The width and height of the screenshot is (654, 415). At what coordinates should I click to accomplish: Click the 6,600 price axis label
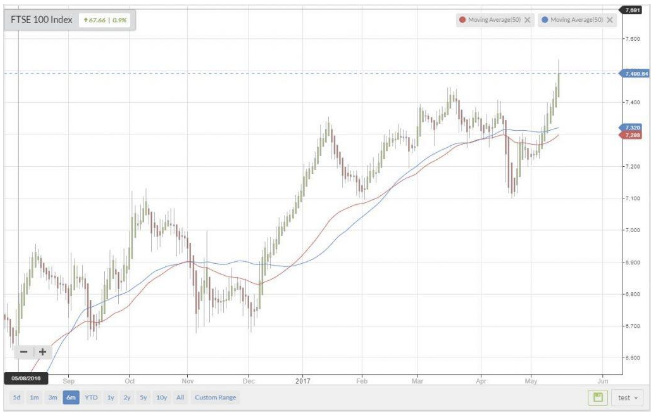tap(632, 358)
